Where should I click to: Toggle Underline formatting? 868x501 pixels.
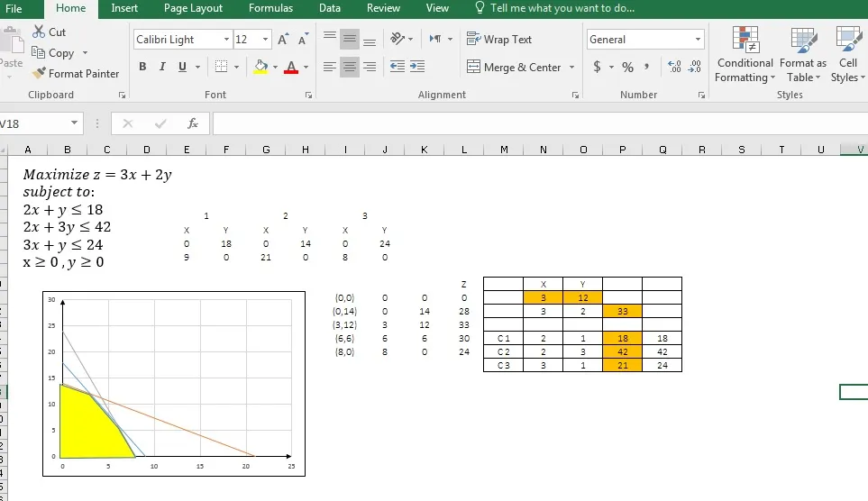click(x=182, y=67)
